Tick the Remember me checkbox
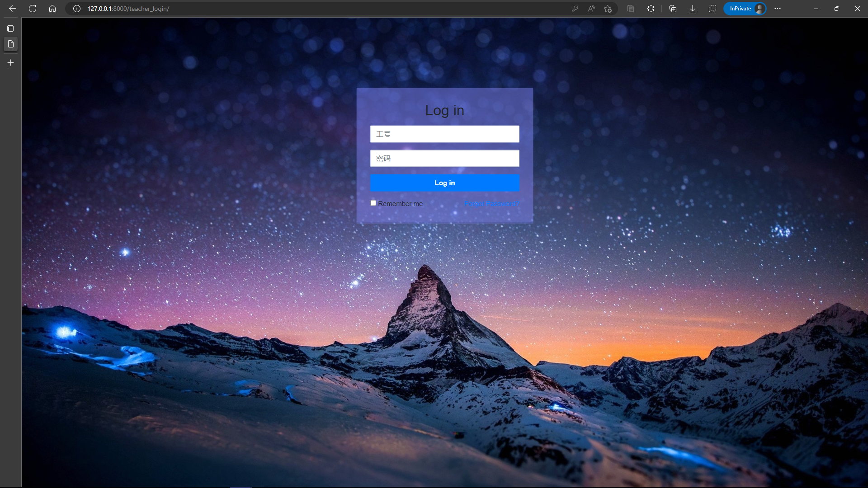The image size is (868, 488). 373,203
